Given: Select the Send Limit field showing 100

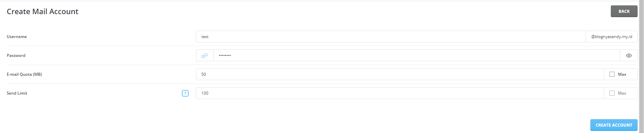Looking at the screenshot, I should tap(400, 93).
